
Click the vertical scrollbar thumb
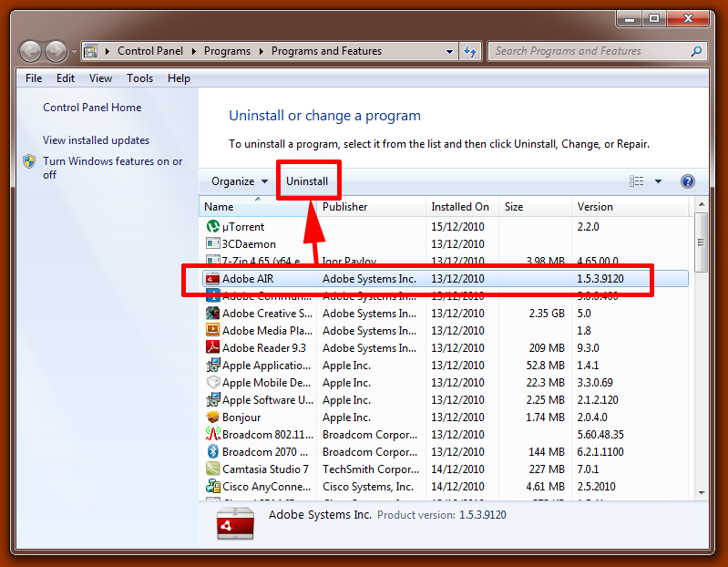(x=701, y=242)
